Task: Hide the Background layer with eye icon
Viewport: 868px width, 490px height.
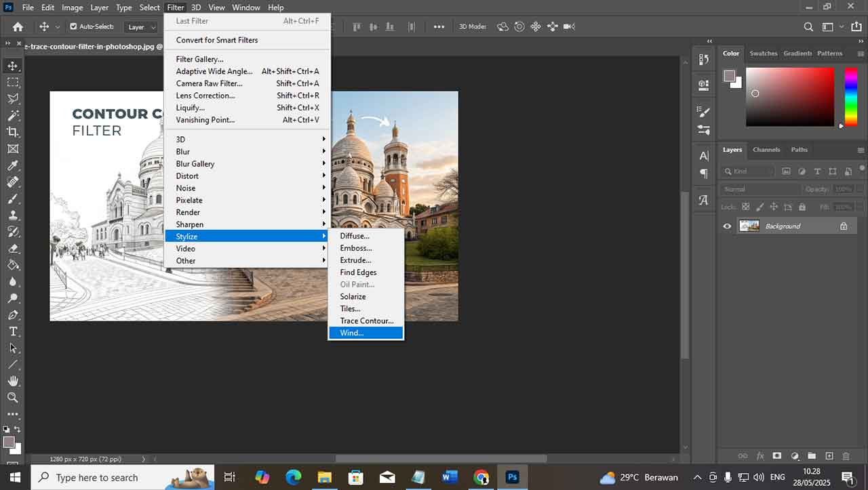Action: (728, 226)
